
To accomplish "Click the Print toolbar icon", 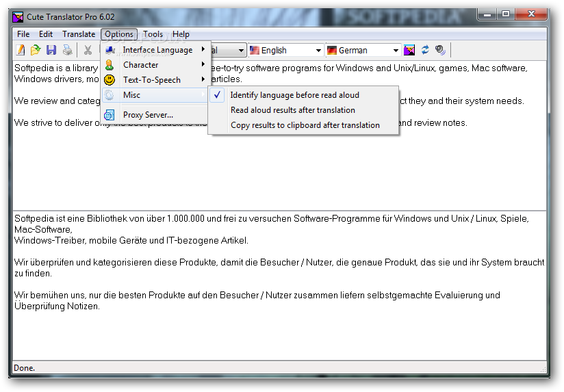I will [x=67, y=50].
